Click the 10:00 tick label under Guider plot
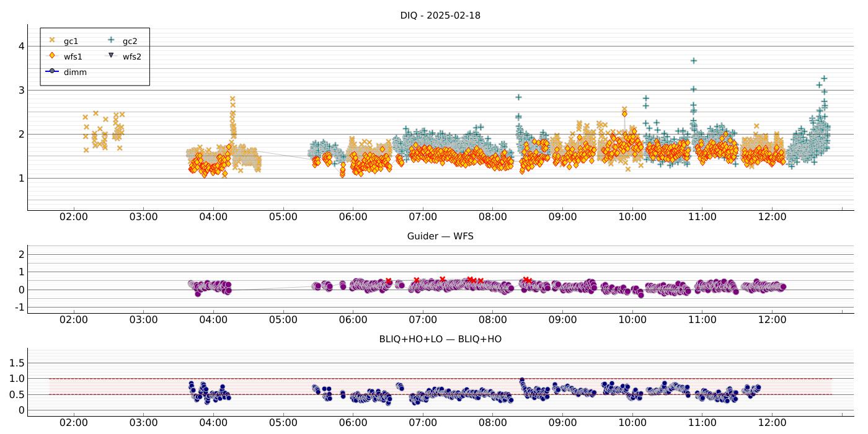The width and height of the screenshot is (868, 434). click(632, 320)
